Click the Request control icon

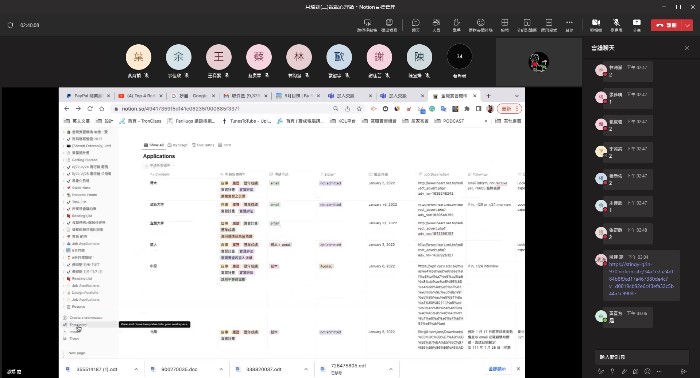pyautogui.click(x=367, y=25)
